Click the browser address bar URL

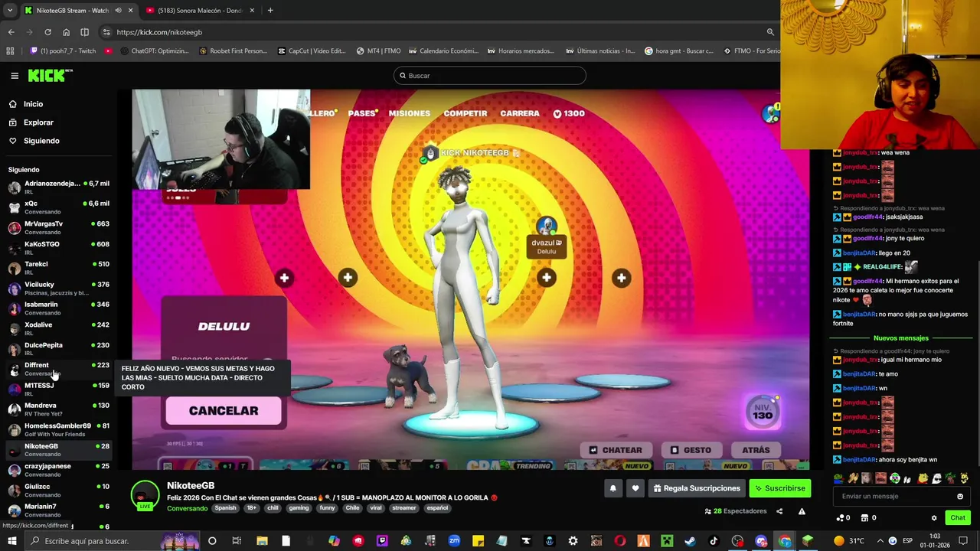point(159,32)
